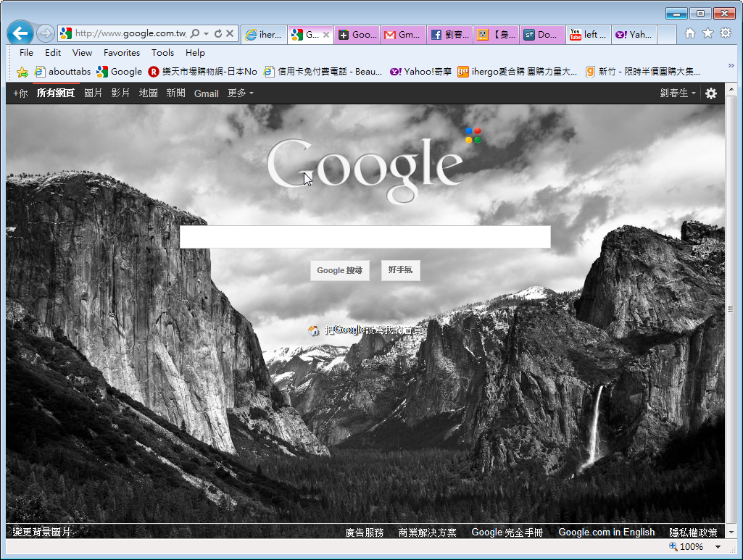Click the Google 搜尋 button
This screenshot has height=560, width=743.
click(340, 270)
